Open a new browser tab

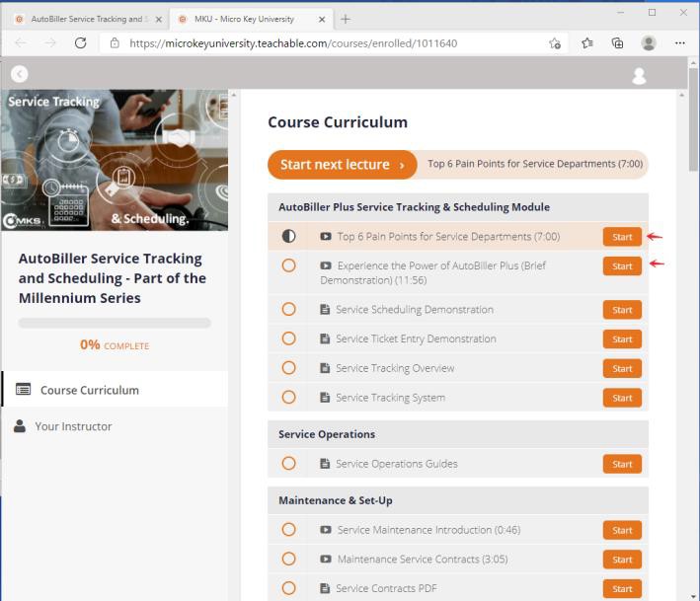click(345, 19)
